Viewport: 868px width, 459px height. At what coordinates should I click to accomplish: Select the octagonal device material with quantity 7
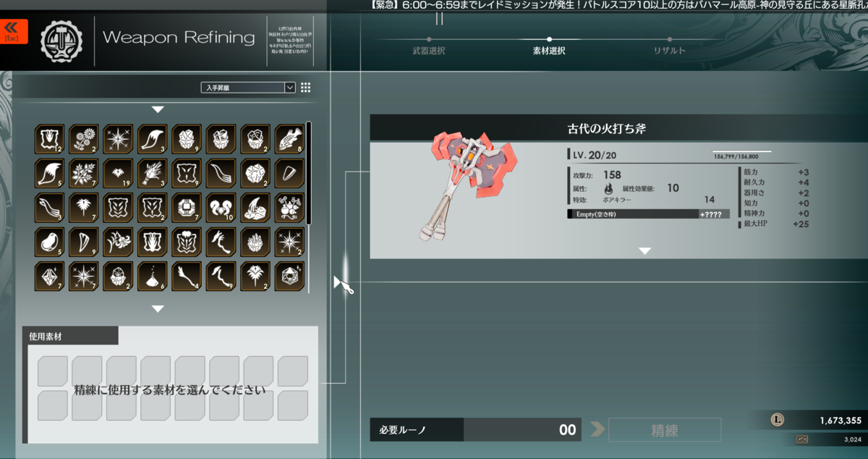point(187,208)
